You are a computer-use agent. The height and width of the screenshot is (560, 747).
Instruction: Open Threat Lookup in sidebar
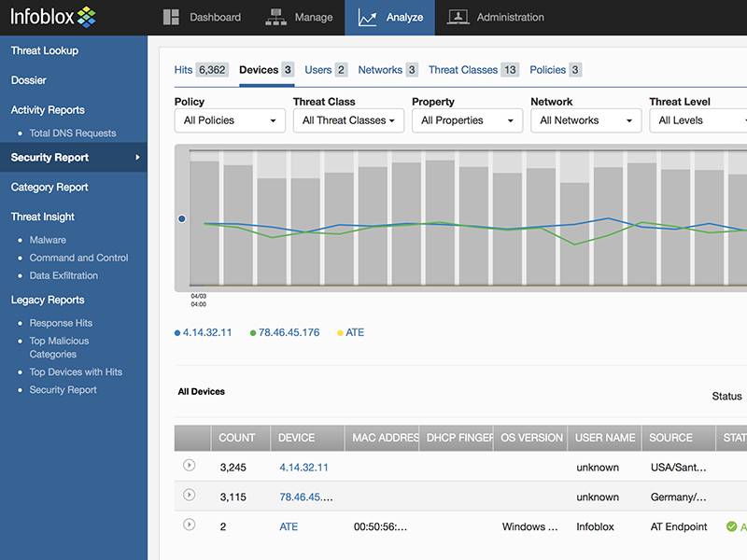pos(45,50)
